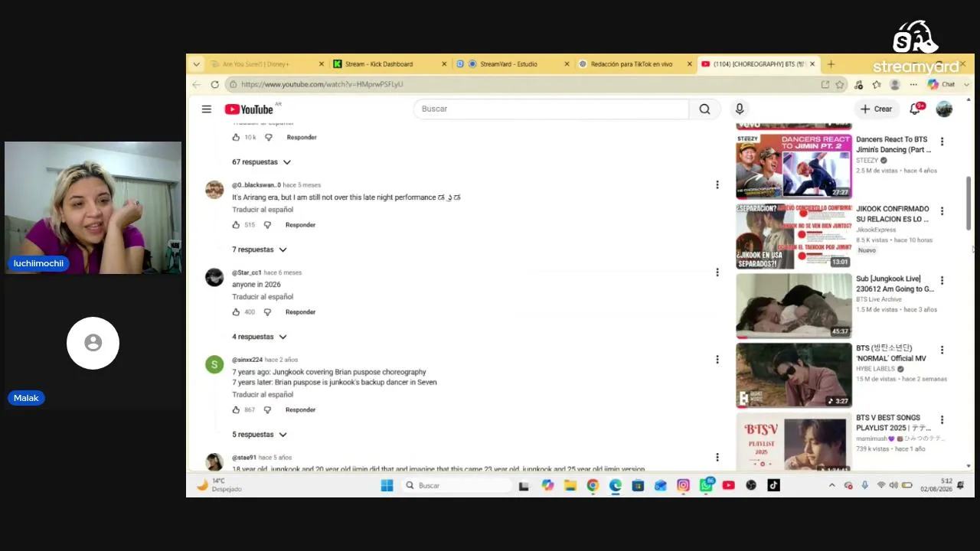Open options menu for @stae91 comment
Viewport: 980px width, 551px height.
coord(717,457)
